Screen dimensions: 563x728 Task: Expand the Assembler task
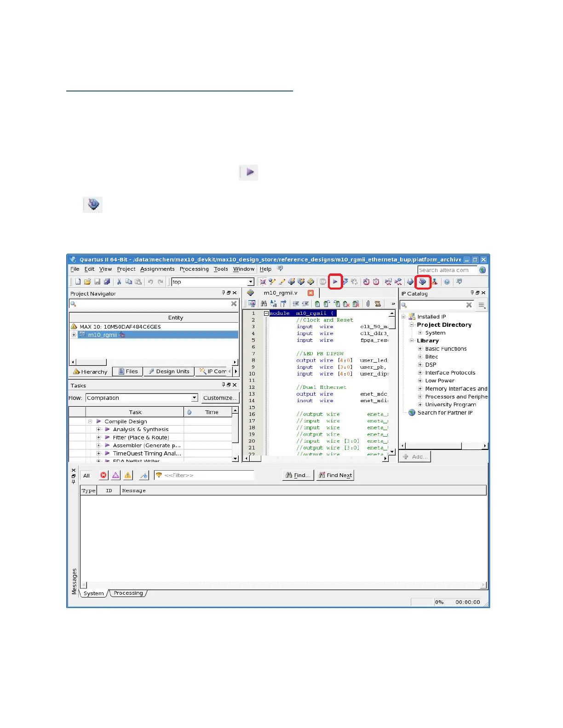98,445
